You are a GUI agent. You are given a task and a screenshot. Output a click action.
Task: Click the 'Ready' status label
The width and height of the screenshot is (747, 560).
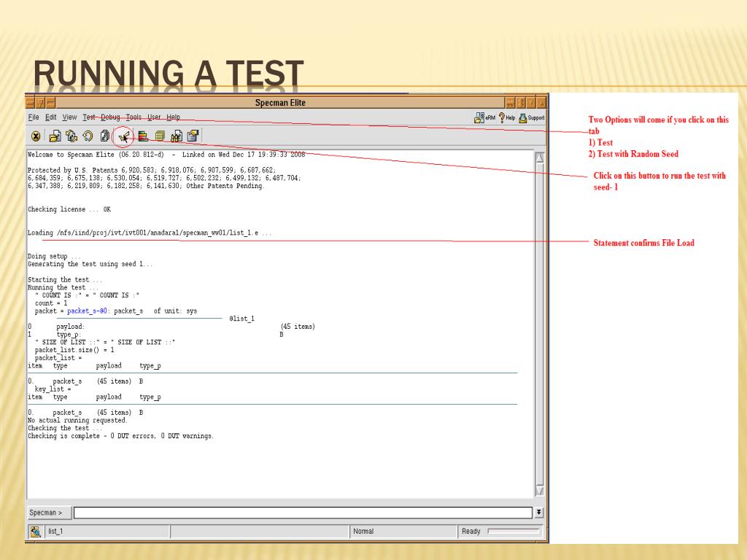click(471, 532)
